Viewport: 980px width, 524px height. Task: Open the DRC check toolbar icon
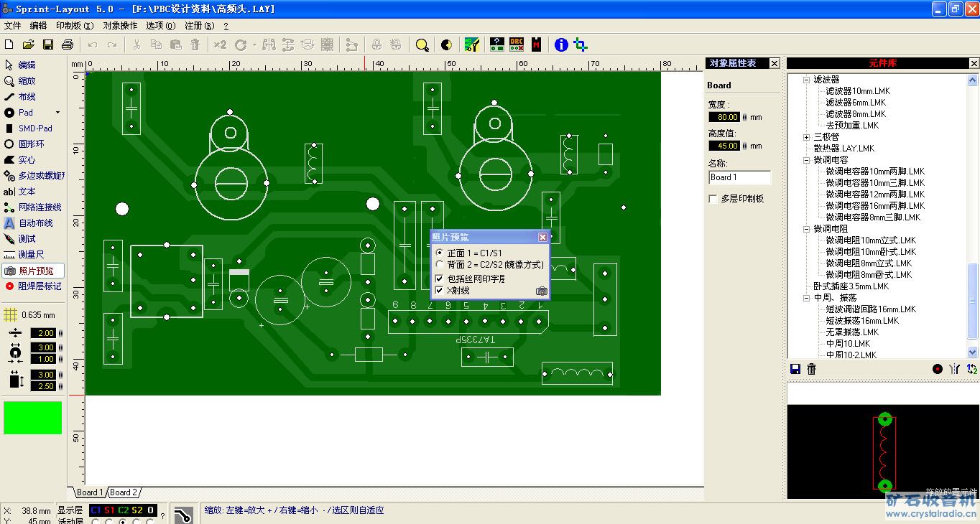(x=517, y=45)
